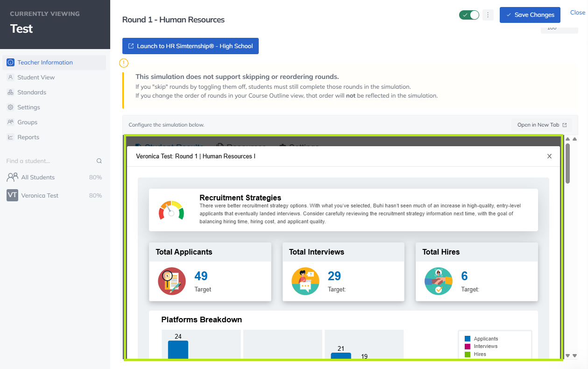Click the Standards sidebar icon
588x369 pixels.
click(x=10, y=92)
